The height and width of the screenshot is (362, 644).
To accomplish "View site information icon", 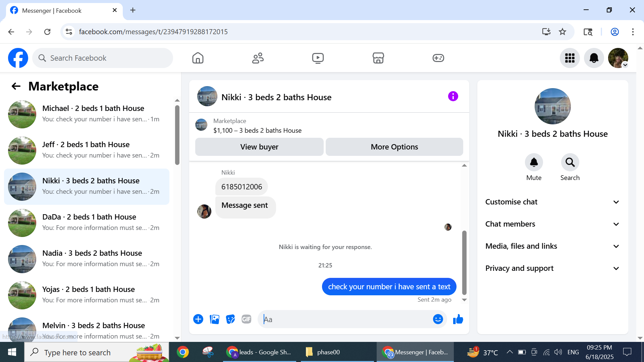I will pyautogui.click(x=69, y=32).
